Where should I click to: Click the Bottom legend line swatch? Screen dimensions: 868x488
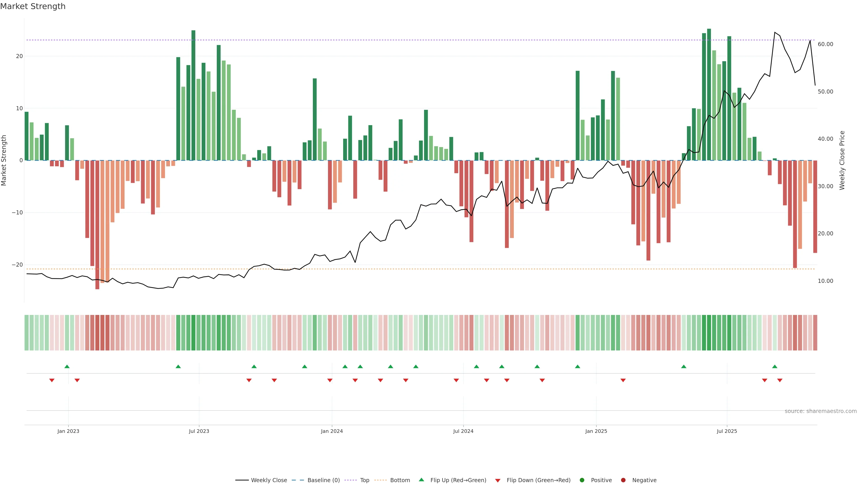[380, 480]
